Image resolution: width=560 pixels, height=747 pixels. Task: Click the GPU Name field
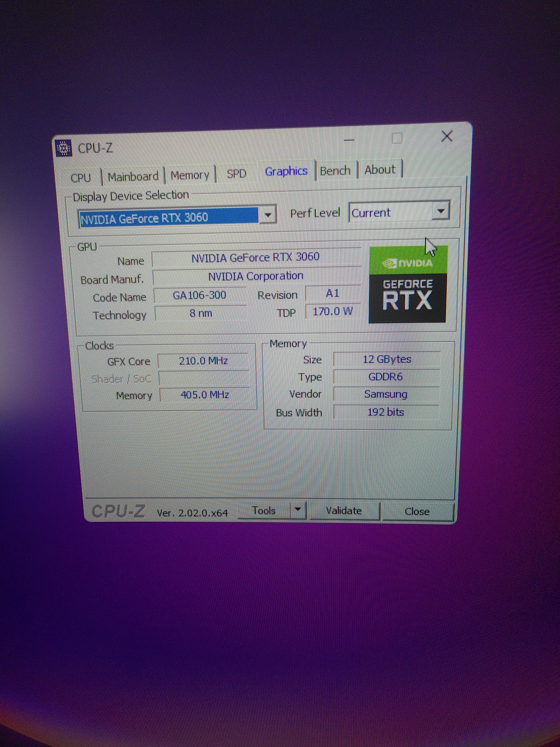point(256,258)
